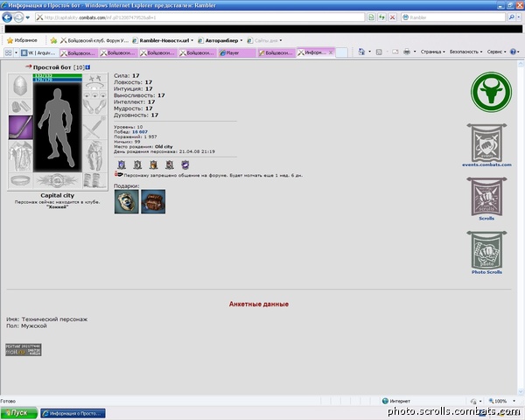Click the purple hockey stick weapon slot
The image size is (525, 420).
(20, 127)
